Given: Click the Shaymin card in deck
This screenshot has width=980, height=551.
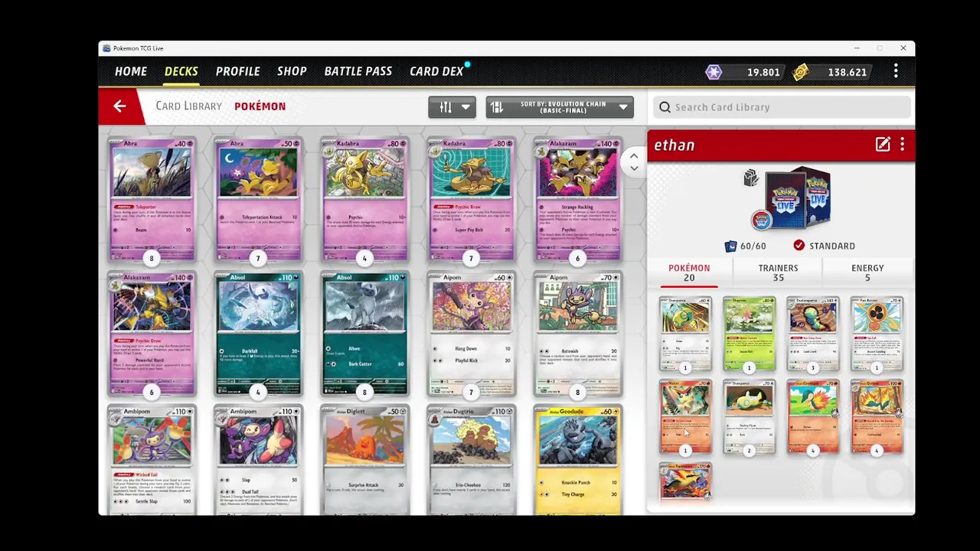Looking at the screenshot, I should tap(749, 334).
